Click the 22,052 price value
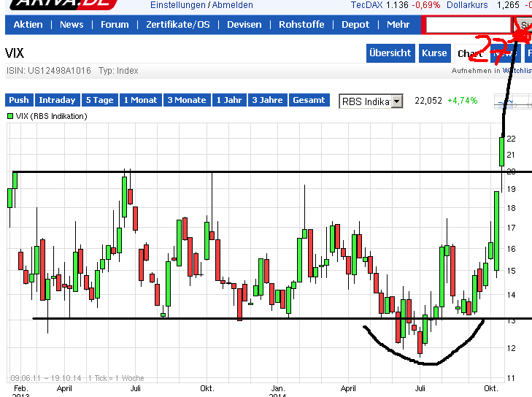The height and width of the screenshot is (397, 532). coord(428,101)
